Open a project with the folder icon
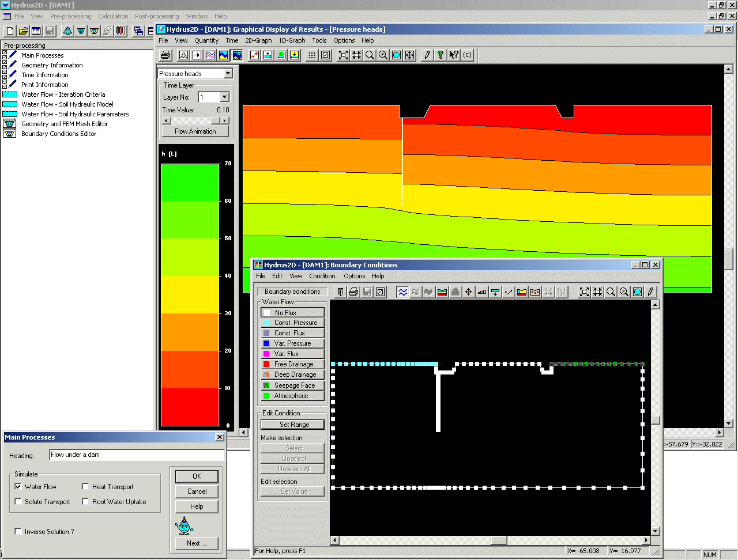This screenshot has height=560, width=738. pos(23,31)
